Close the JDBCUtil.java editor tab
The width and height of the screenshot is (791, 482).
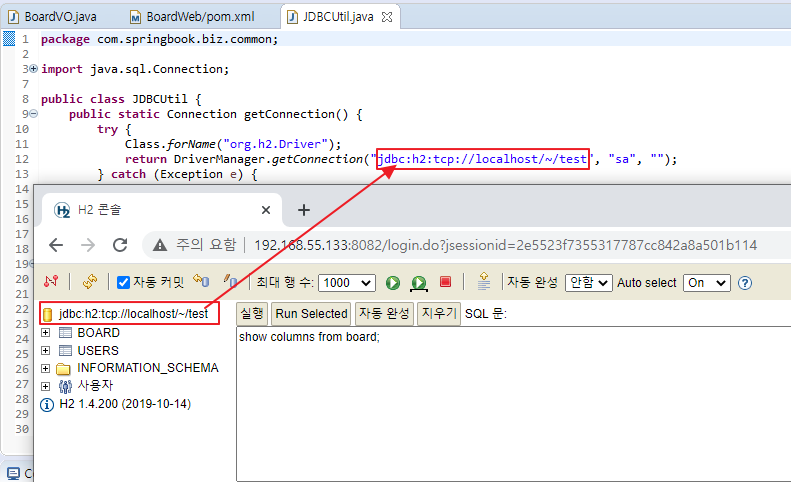tap(387, 17)
